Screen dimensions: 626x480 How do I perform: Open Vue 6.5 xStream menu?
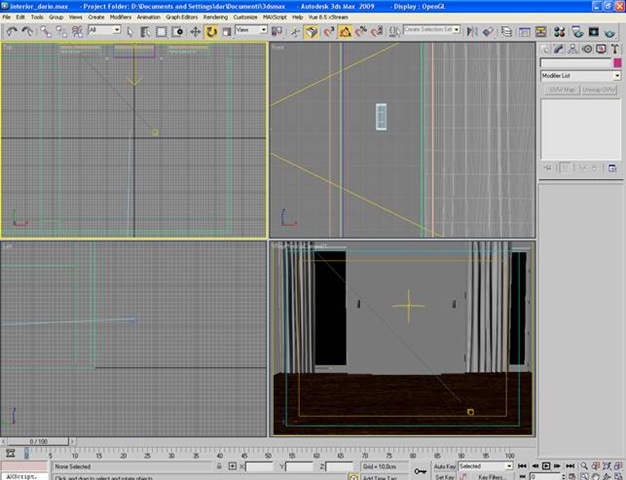pyautogui.click(x=328, y=17)
